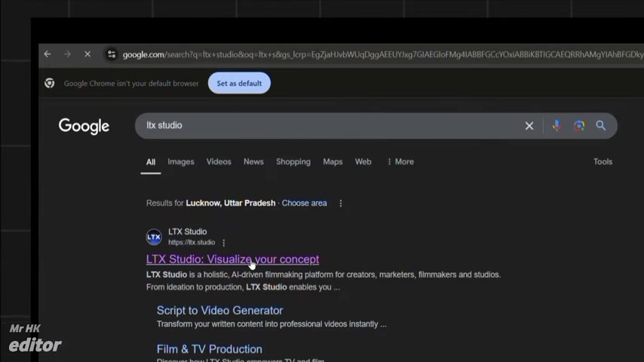
Task: Switch to the Videos tab
Action: point(219,162)
